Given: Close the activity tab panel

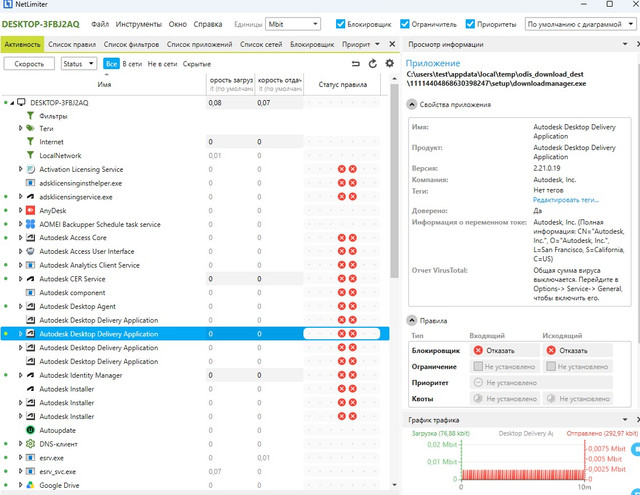Looking at the screenshot, I should tap(392, 44).
